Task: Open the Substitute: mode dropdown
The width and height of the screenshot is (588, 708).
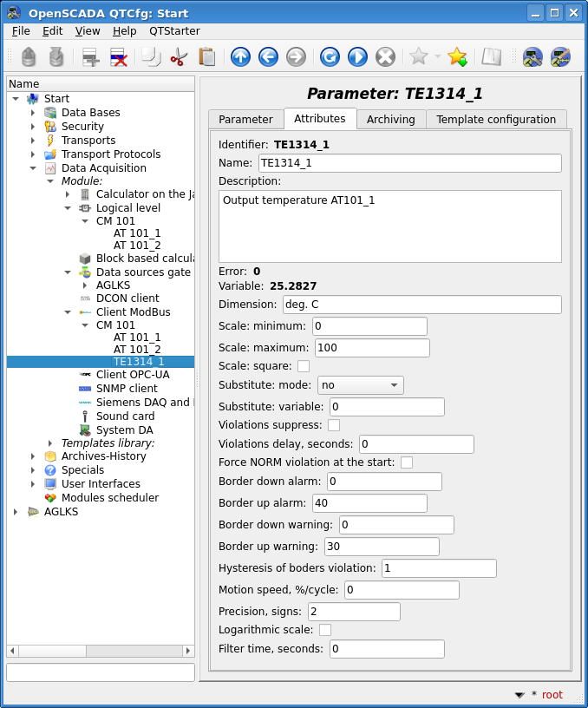Action: click(360, 385)
